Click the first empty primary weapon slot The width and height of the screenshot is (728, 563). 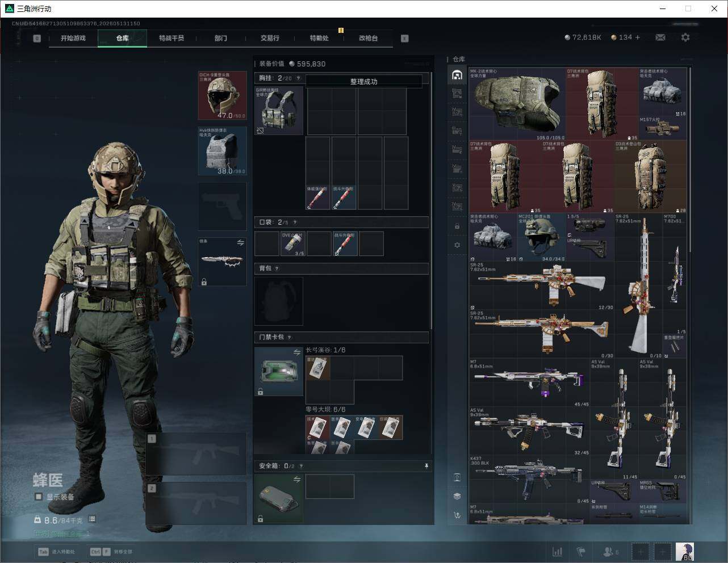[x=196, y=453]
